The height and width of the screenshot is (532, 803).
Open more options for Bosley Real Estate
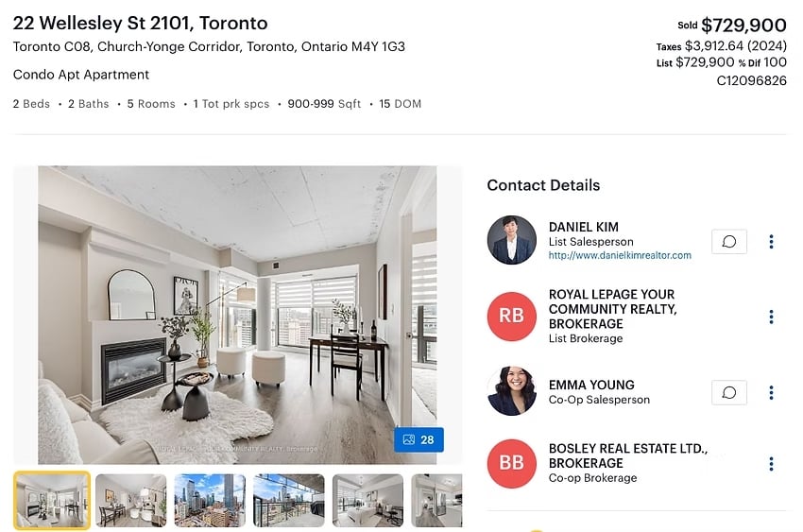click(x=771, y=464)
